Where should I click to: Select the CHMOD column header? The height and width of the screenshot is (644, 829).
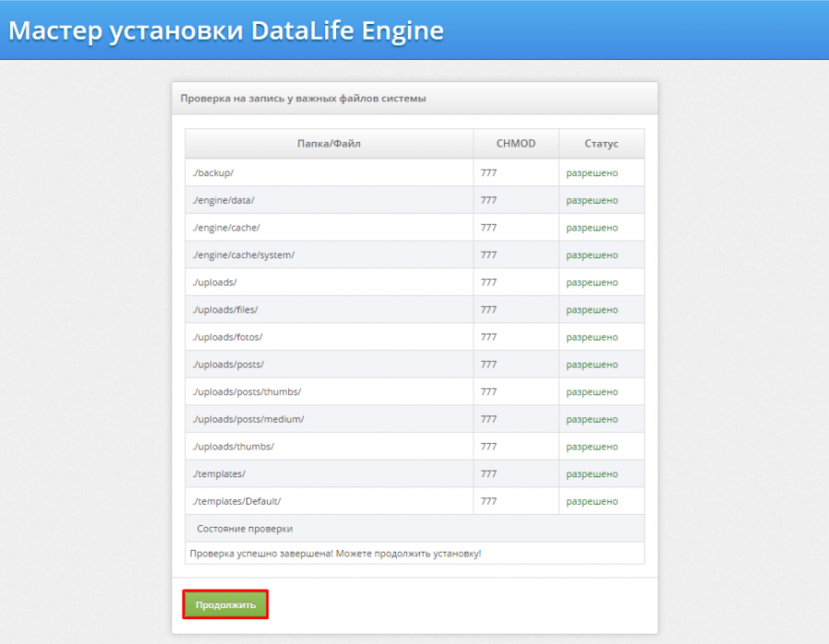click(x=514, y=144)
